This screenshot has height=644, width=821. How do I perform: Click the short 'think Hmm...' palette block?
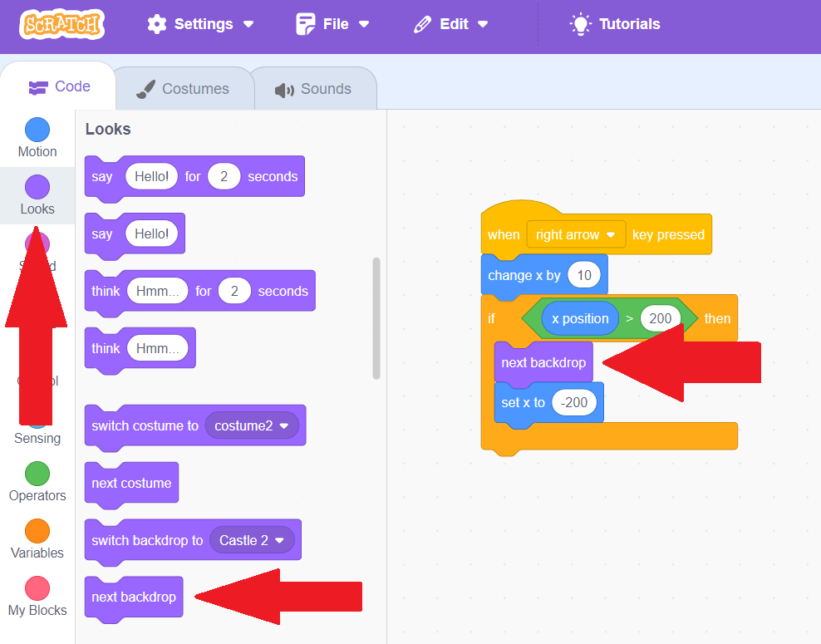click(x=140, y=349)
